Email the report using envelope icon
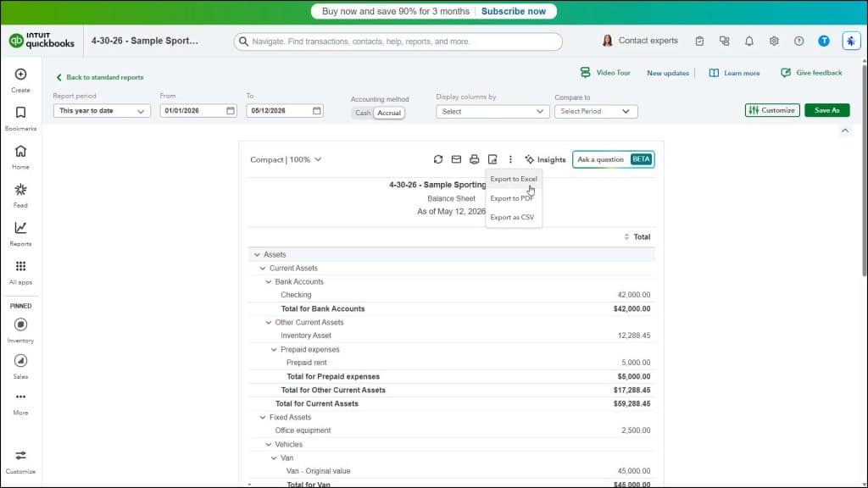Image resolution: width=868 pixels, height=488 pixels. (x=456, y=159)
